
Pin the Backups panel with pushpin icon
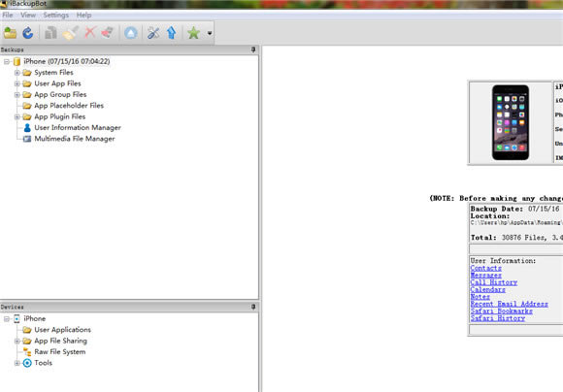tap(253, 49)
